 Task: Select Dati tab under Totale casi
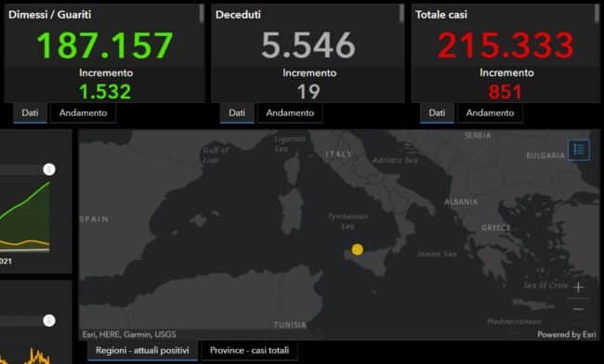coord(438,112)
